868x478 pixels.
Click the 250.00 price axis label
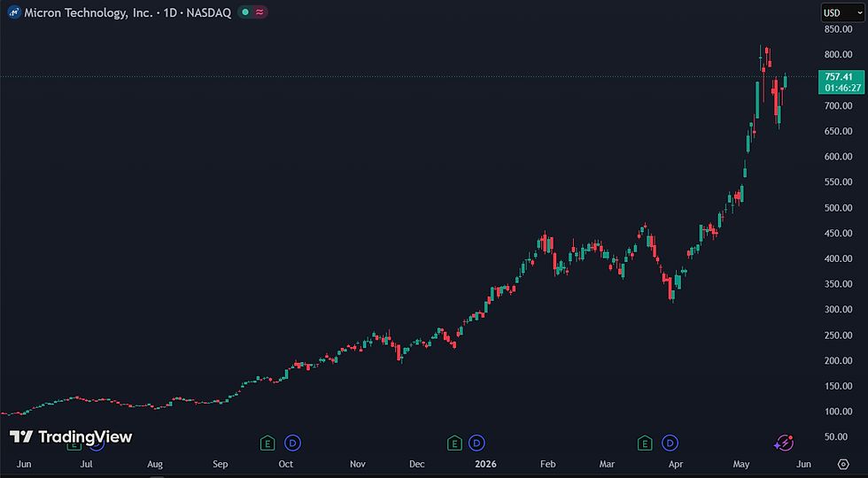point(838,335)
